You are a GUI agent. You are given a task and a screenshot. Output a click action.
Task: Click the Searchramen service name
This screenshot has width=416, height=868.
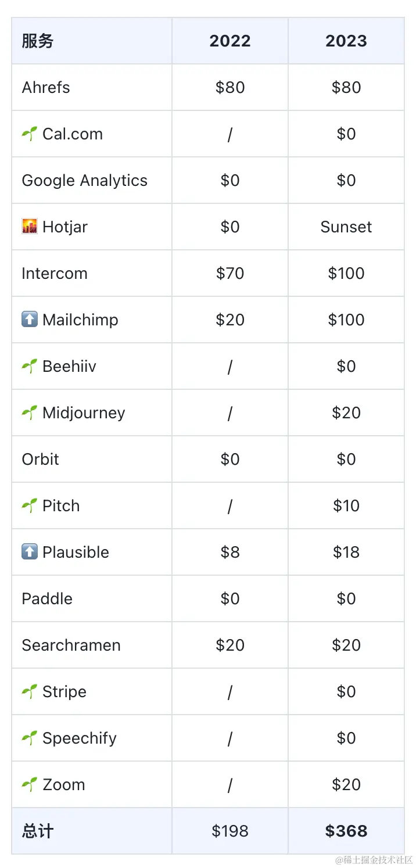pos(71,645)
